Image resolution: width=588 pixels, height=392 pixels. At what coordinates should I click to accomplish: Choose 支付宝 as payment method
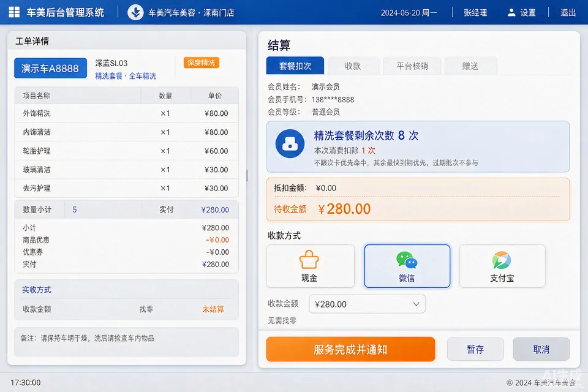tap(502, 266)
